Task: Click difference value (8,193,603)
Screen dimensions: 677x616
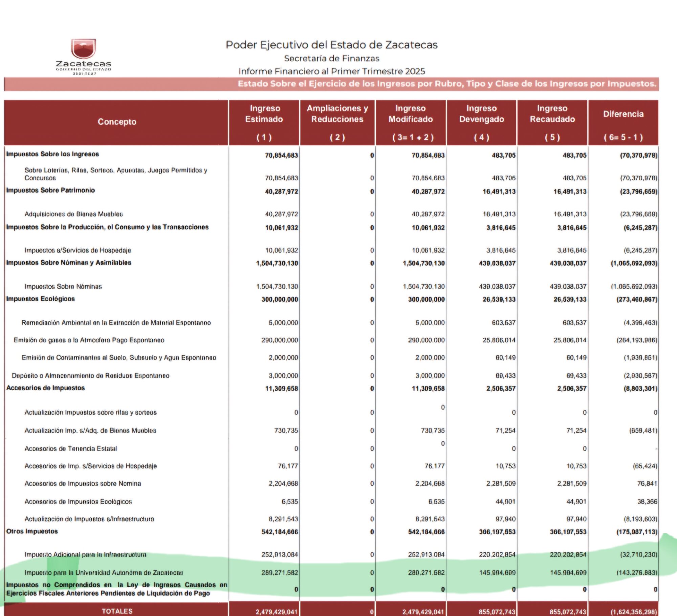Action: coord(640,519)
